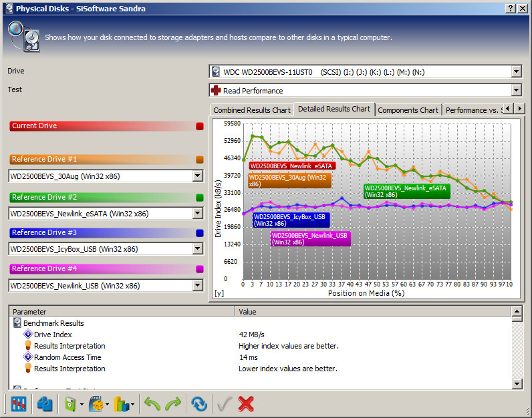Click the disk banner icon in the header

pyautogui.click(x=25, y=37)
